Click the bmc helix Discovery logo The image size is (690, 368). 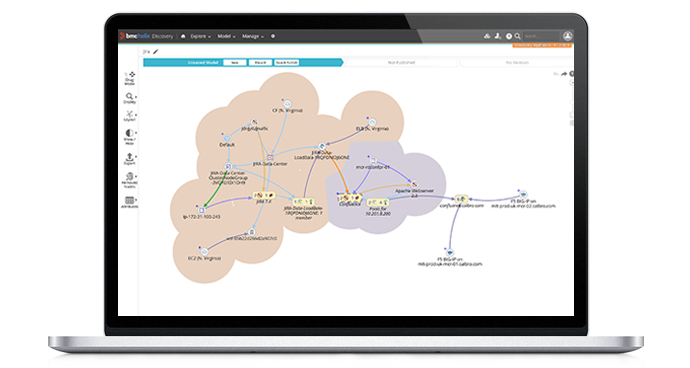pos(147,36)
